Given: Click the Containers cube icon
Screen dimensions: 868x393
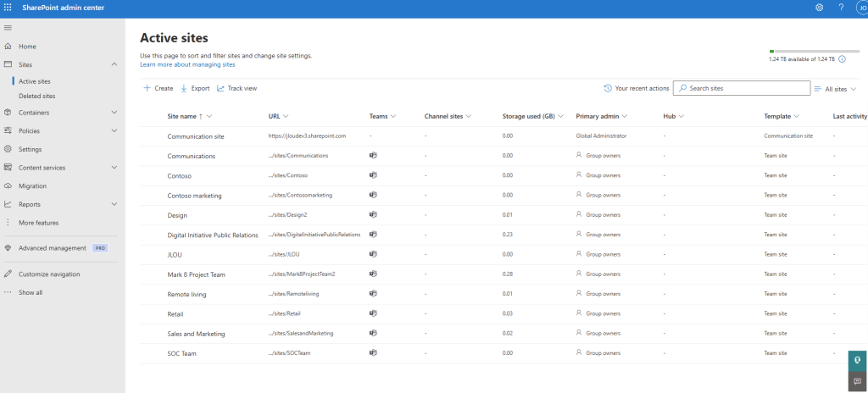Looking at the screenshot, I should point(8,113).
